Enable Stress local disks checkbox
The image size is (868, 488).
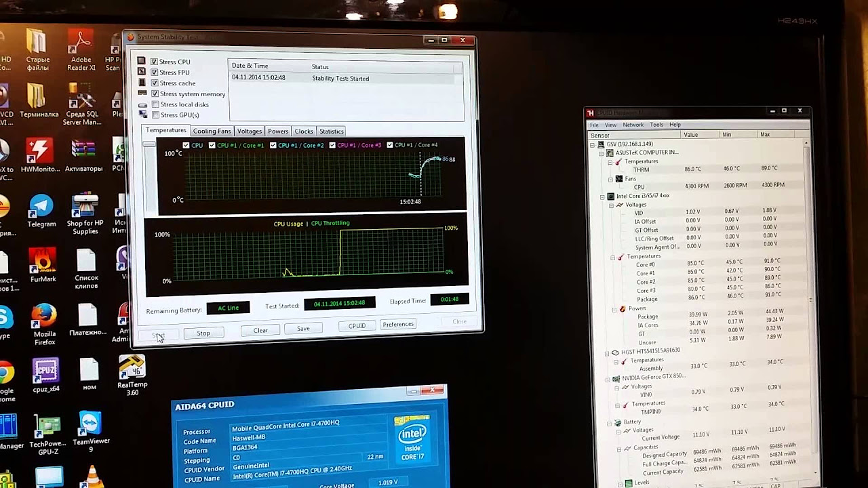pos(155,104)
